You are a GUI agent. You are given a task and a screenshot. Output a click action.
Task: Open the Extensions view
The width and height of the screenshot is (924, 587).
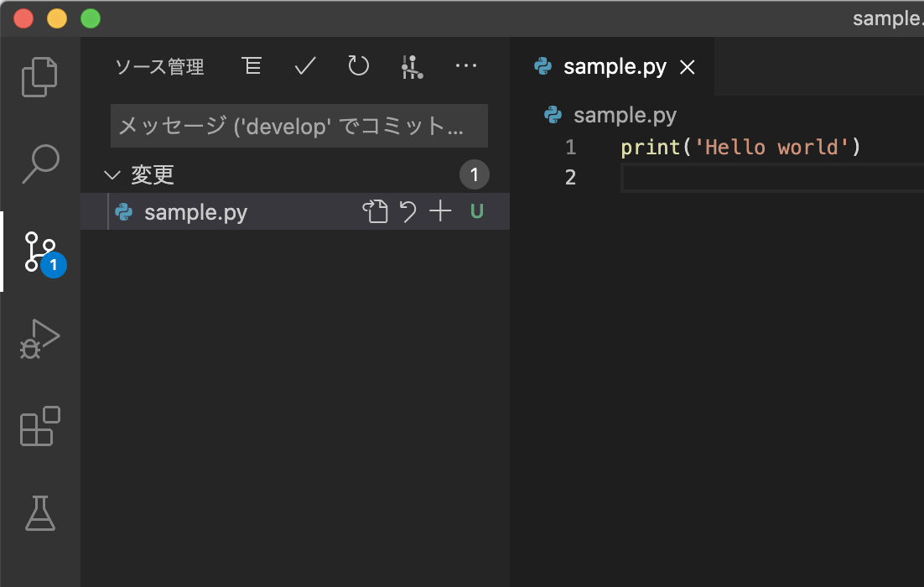(39, 427)
